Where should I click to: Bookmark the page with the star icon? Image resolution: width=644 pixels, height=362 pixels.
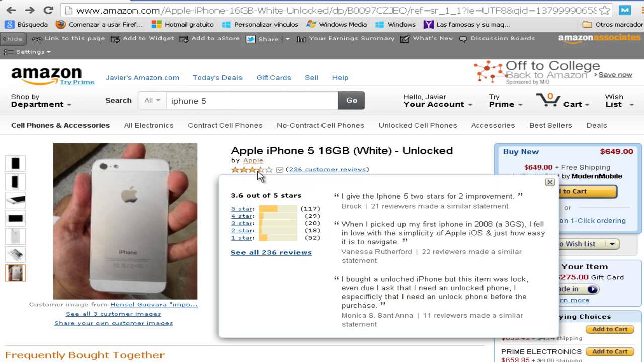point(605,10)
